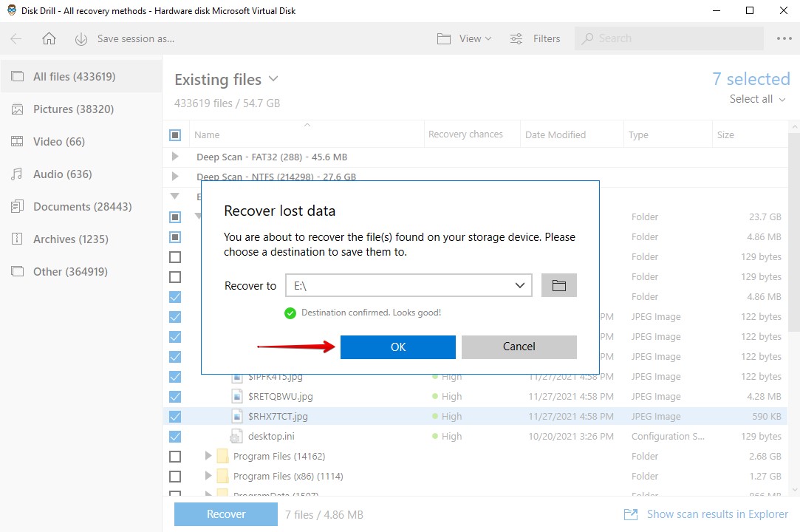Check the Program Files (14162) checkbox
Viewport: 800px width, 532px height.
[x=175, y=457]
